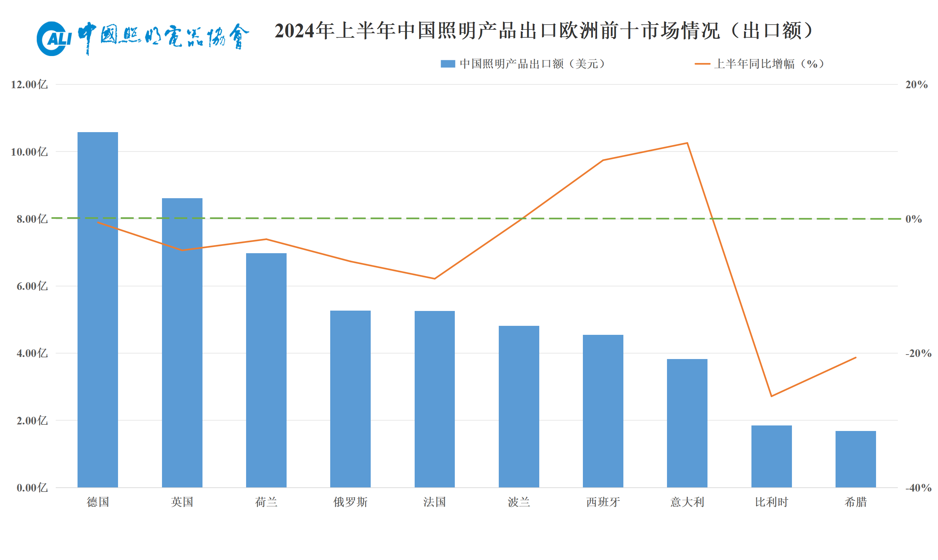Click the blue legend swatch for export value
Viewport: 938px width, 560px height.
448,64
